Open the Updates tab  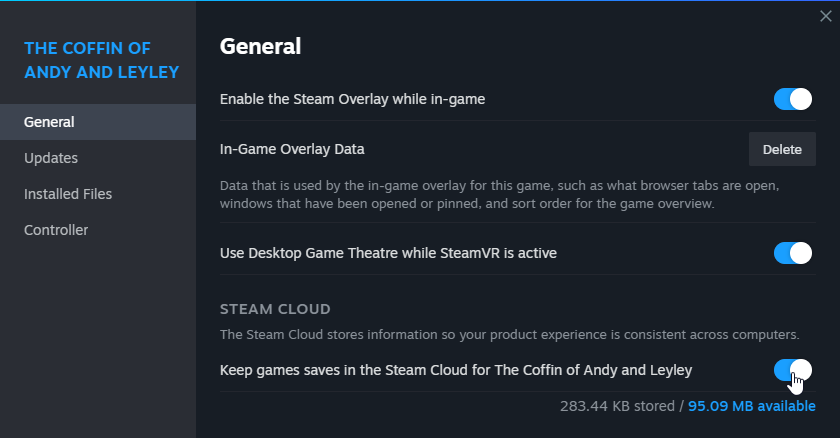(x=51, y=158)
